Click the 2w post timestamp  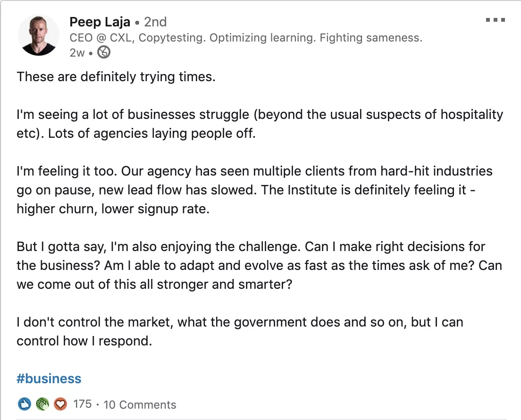tap(77, 52)
